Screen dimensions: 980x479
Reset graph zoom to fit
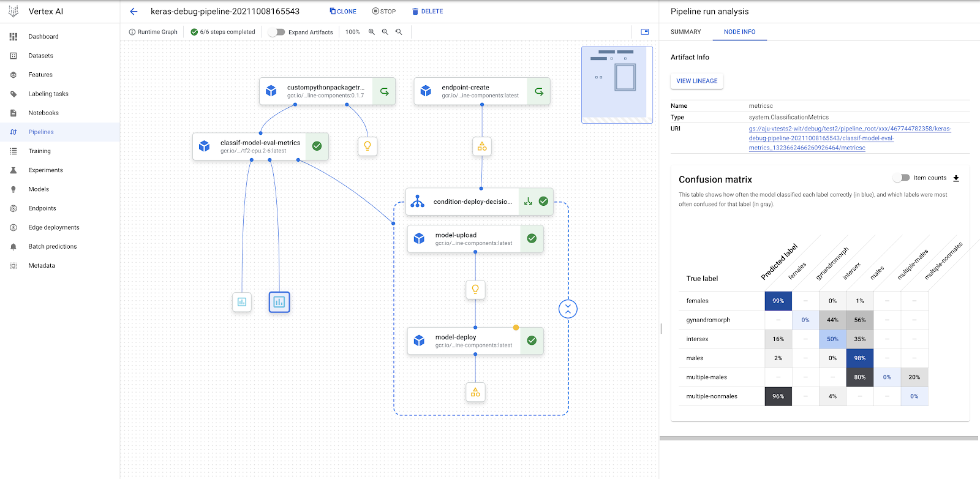pyautogui.click(x=399, y=32)
